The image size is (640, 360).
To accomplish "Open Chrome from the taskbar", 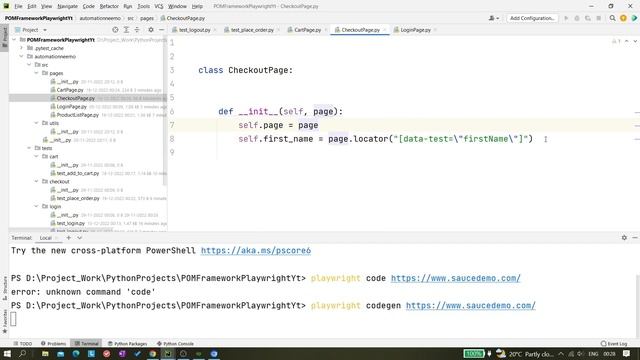I will [x=153, y=353].
